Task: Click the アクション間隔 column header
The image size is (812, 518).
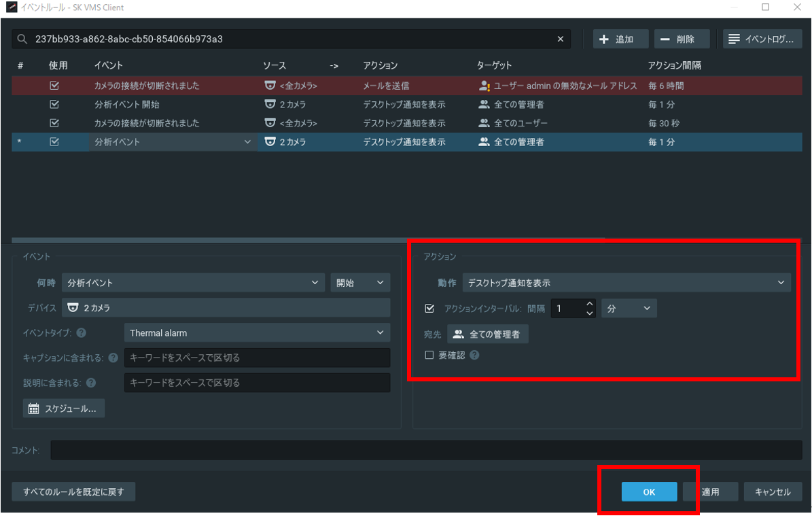Action: pos(674,65)
